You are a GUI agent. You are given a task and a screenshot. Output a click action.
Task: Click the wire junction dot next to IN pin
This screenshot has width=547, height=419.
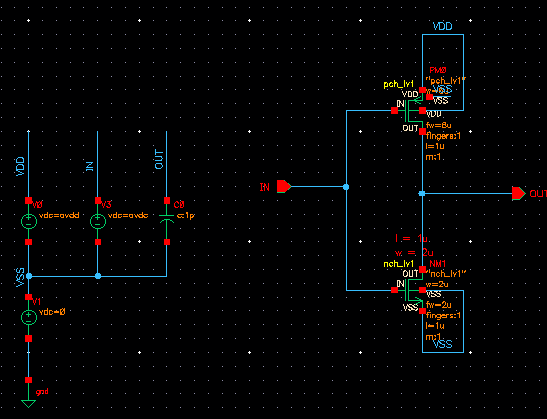(x=346, y=187)
